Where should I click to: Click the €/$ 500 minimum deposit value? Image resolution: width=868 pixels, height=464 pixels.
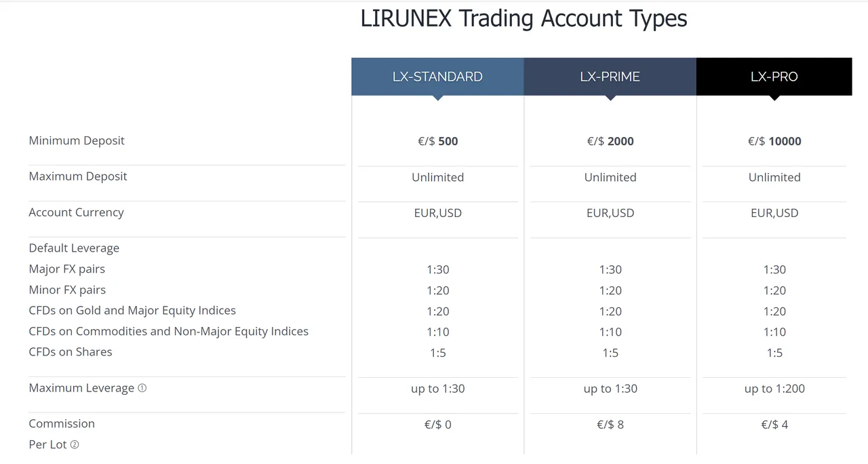point(438,141)
